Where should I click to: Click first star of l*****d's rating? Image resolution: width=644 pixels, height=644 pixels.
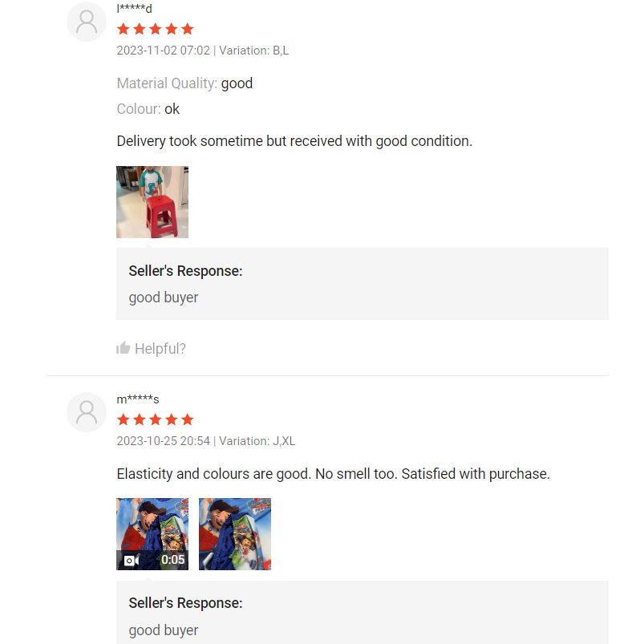click(x=124, y=29)
